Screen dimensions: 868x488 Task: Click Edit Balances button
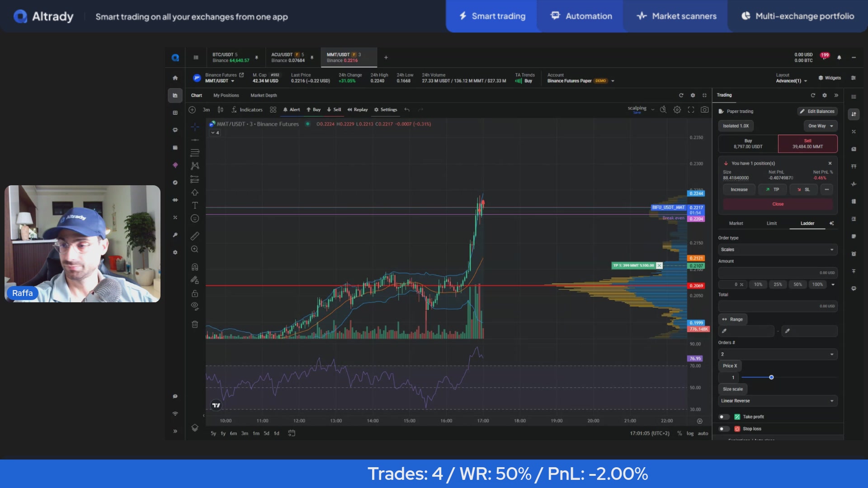point(817,111)
